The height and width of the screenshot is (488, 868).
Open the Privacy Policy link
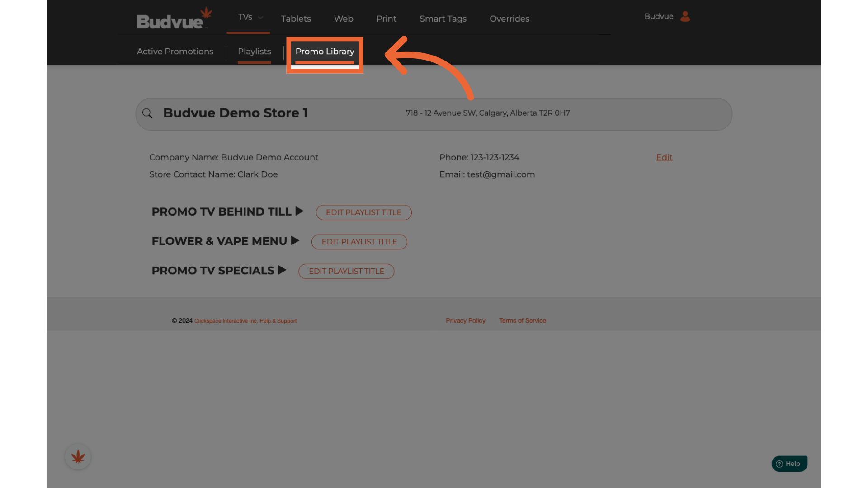coord(465,320)
